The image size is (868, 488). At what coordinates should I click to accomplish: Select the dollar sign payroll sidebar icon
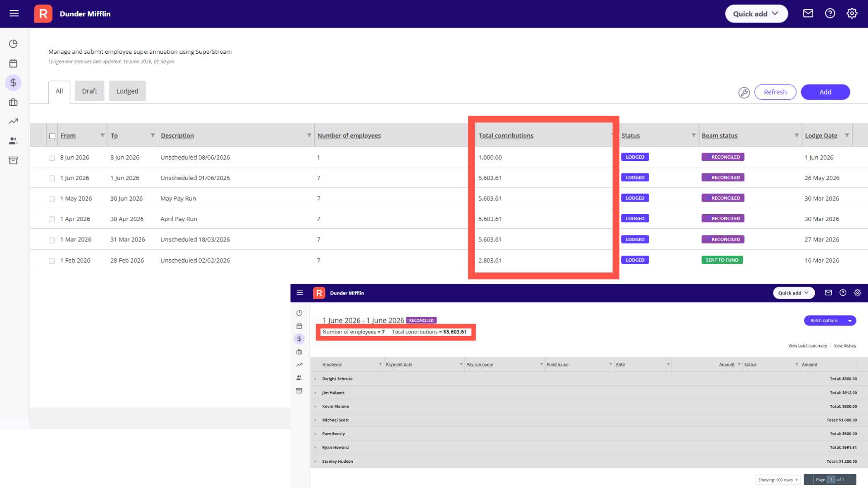[x=13, y=83]
